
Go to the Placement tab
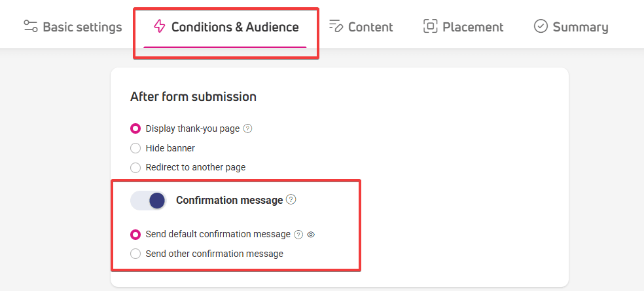pyautogui.click(x=463, y=27)
